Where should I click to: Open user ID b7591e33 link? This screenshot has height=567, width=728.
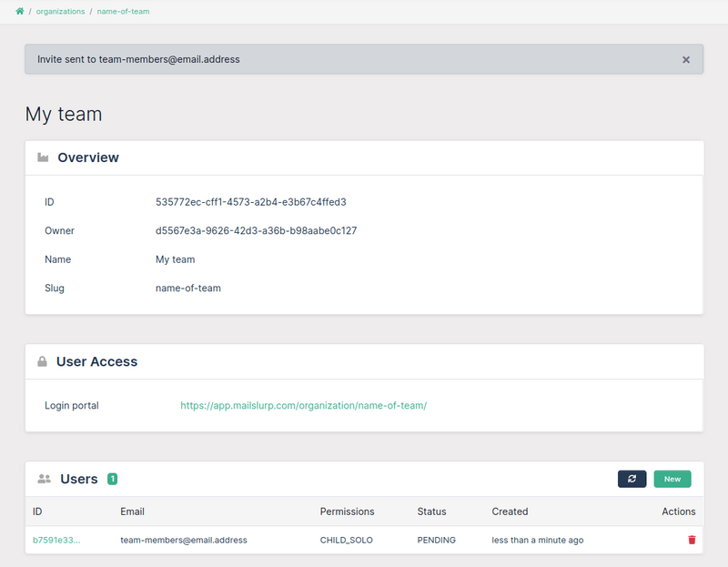click(x=56, y=540)
